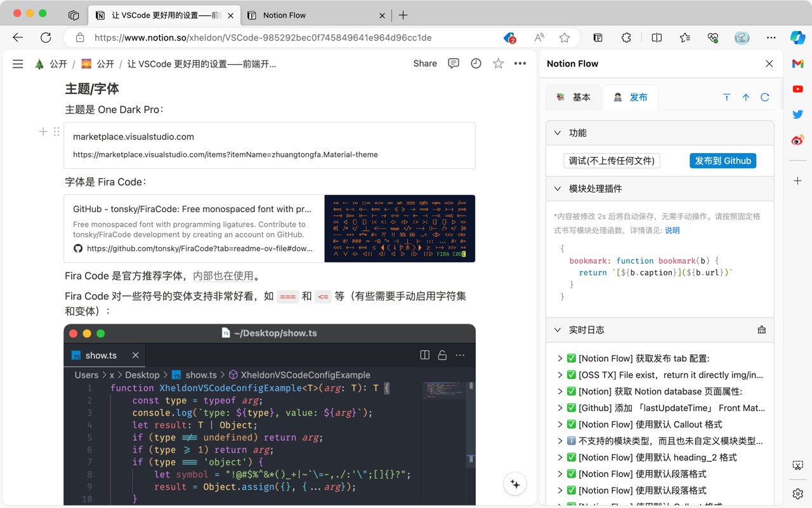View site information via the lock icon
Image resolution: width=812 pixels, height=508 pixels.
pos(80,37)
